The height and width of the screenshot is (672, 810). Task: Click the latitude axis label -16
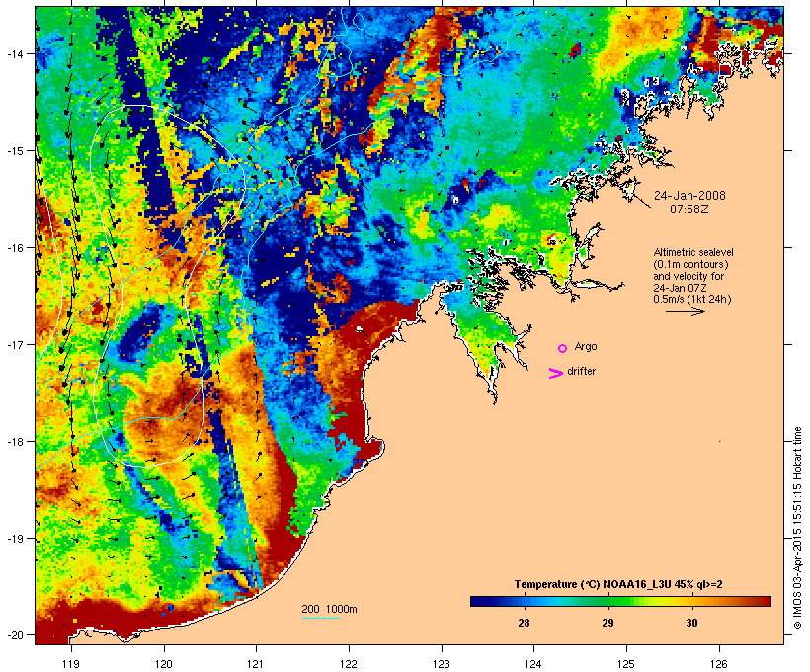(14, 248)
